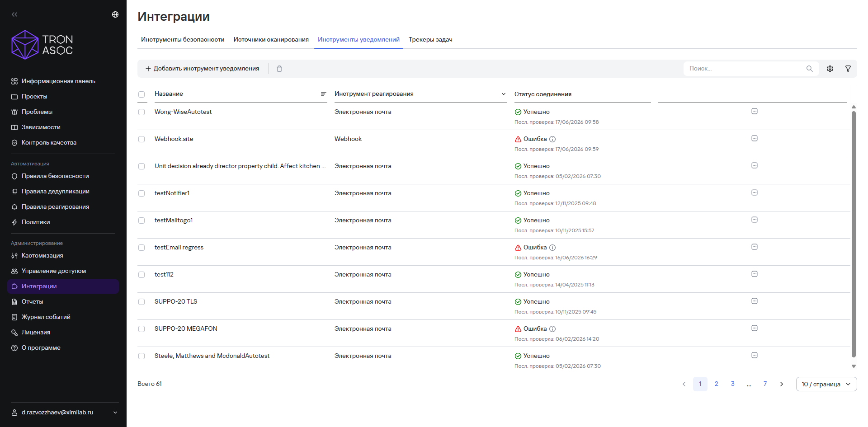The image size is (868, 427).
Task: Click error info icon for SUPPO-20 MEGAFON
Action: pyautogui.click(x=552, y=329)
